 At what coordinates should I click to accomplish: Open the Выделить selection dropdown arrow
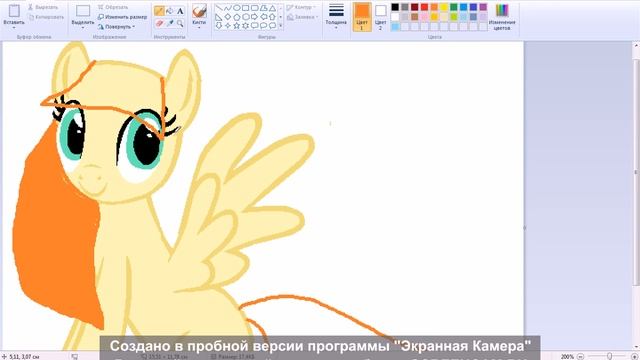point(83,28)
